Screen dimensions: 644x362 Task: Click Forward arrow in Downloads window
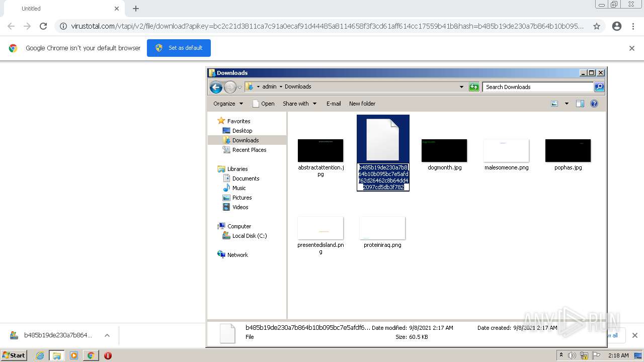click(230, 87)
